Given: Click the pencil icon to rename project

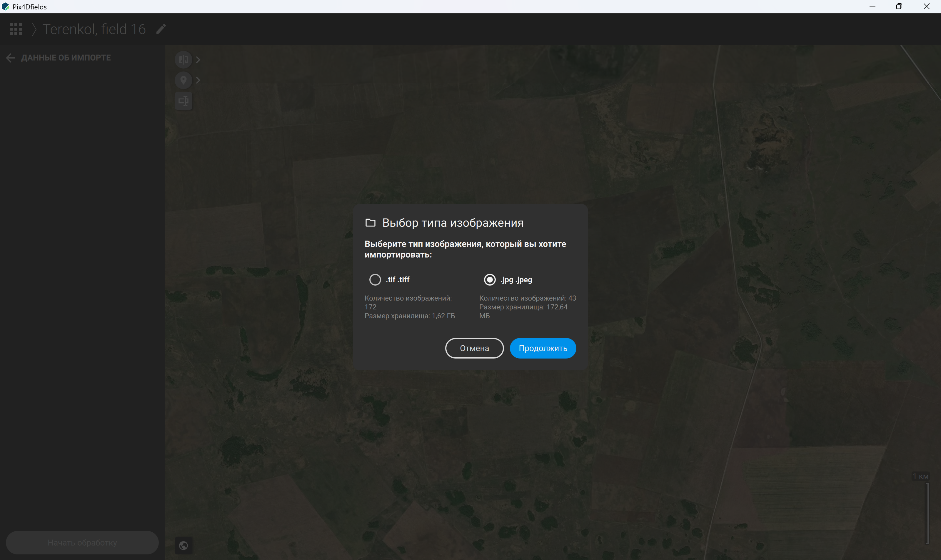Looking at the screenshot, I should (x=161, y=29).
